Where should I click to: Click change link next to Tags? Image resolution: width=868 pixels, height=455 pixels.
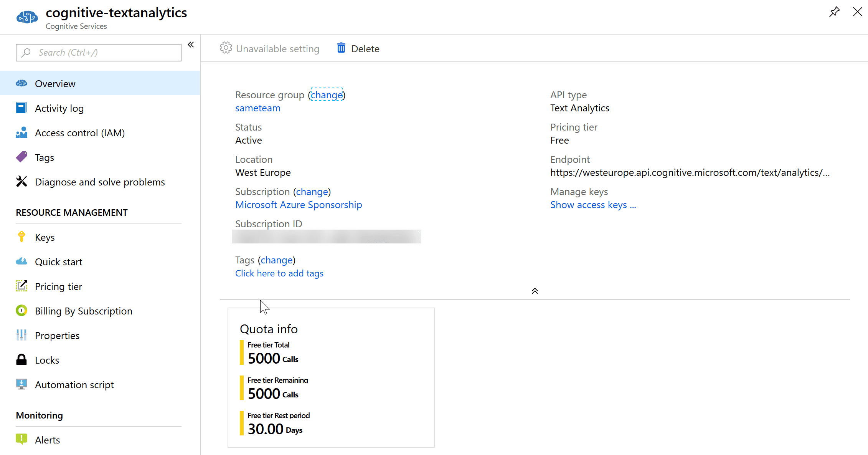(277, 260)
